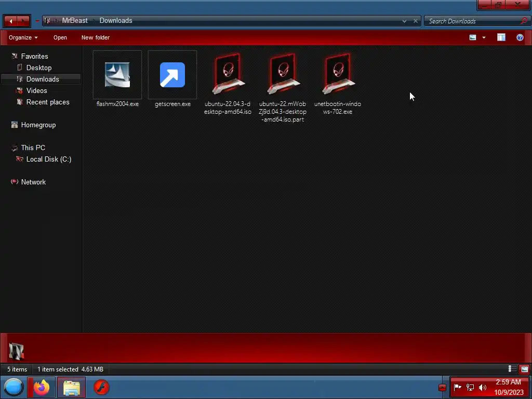Click the unetbootin-windows-702.exe name label
This screenshot has width=532, height=399.
click(338, 108)
